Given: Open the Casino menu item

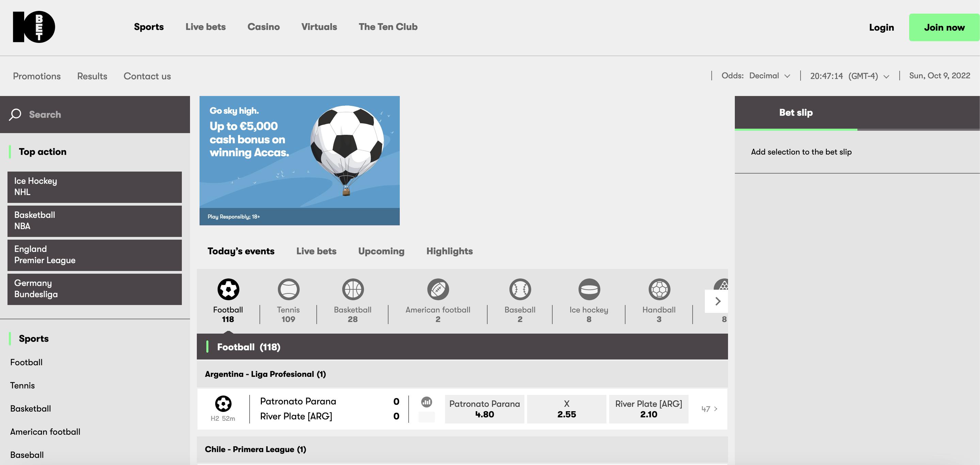Looking at the screenshot, I should point(263,27).
